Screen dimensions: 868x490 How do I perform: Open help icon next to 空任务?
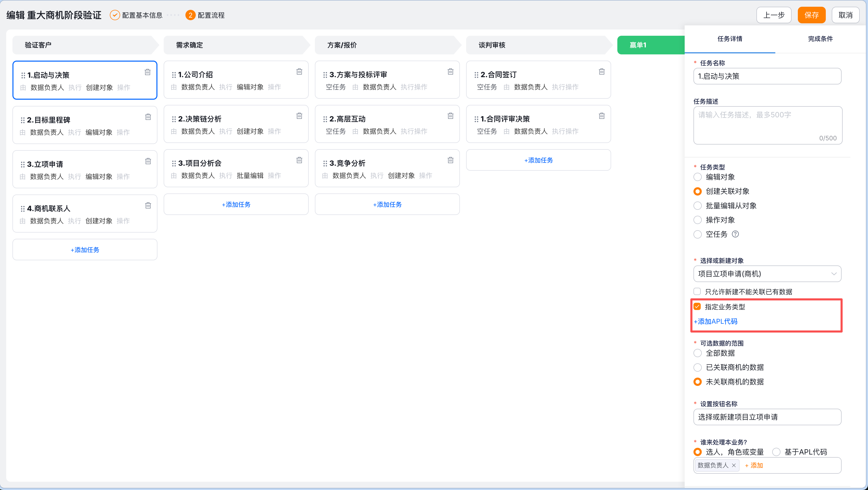click(x=735, y=234)
